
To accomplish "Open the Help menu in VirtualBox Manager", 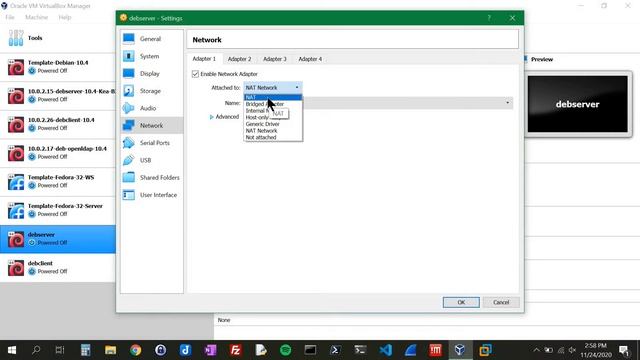I will [64, 17].
